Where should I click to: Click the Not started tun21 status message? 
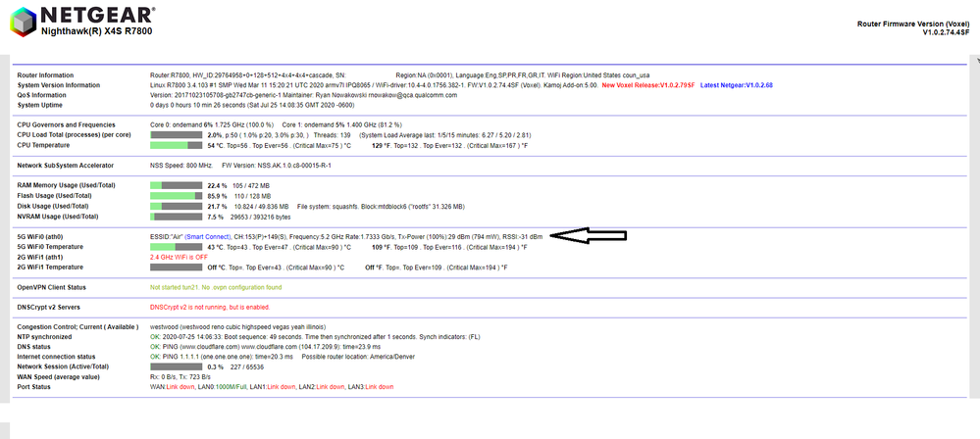pyautogui.click(x=216, y=287)
